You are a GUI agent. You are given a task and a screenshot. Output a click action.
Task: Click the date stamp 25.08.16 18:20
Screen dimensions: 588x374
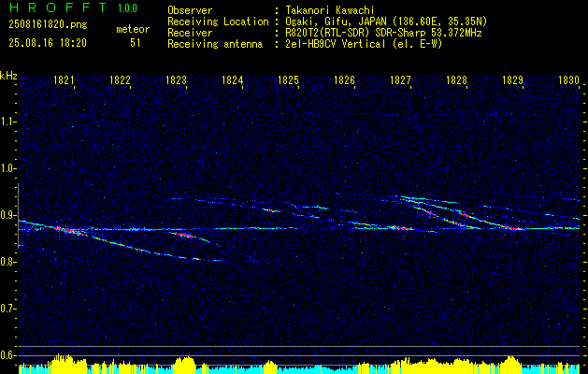[48, 43]
